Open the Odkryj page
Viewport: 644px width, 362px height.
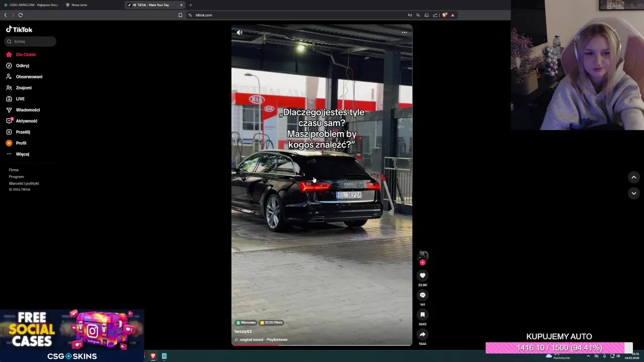point(18,65)
